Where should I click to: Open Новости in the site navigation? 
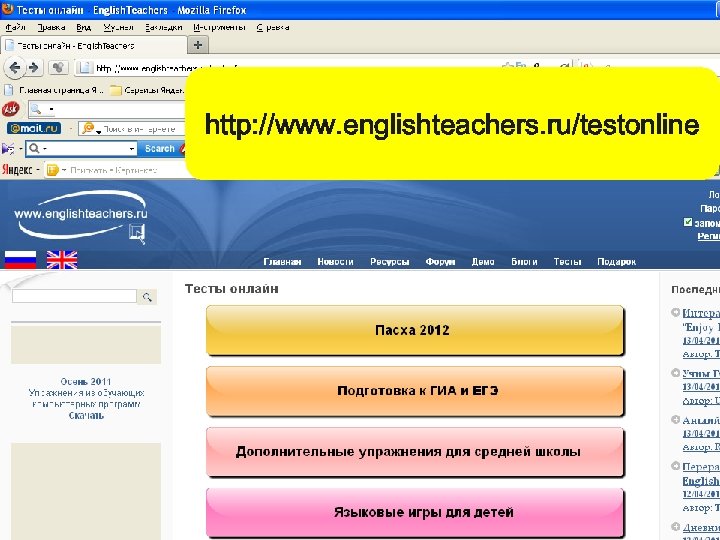pyautogui.click(x=335, y=262)
